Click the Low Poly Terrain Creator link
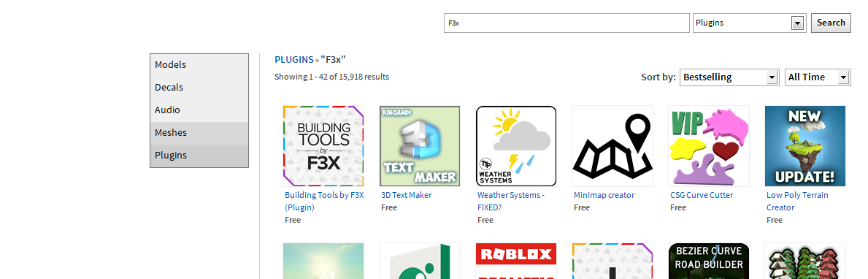 point(797,202)
